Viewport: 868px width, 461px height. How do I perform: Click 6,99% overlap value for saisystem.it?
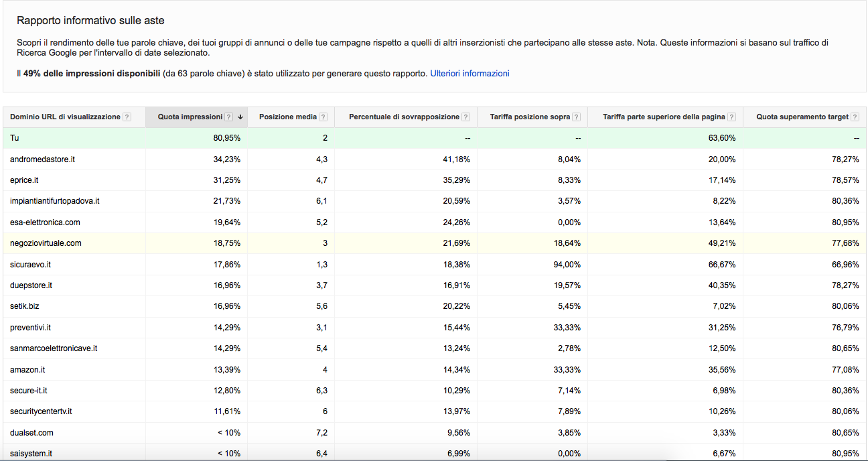(x=458, y=454)
